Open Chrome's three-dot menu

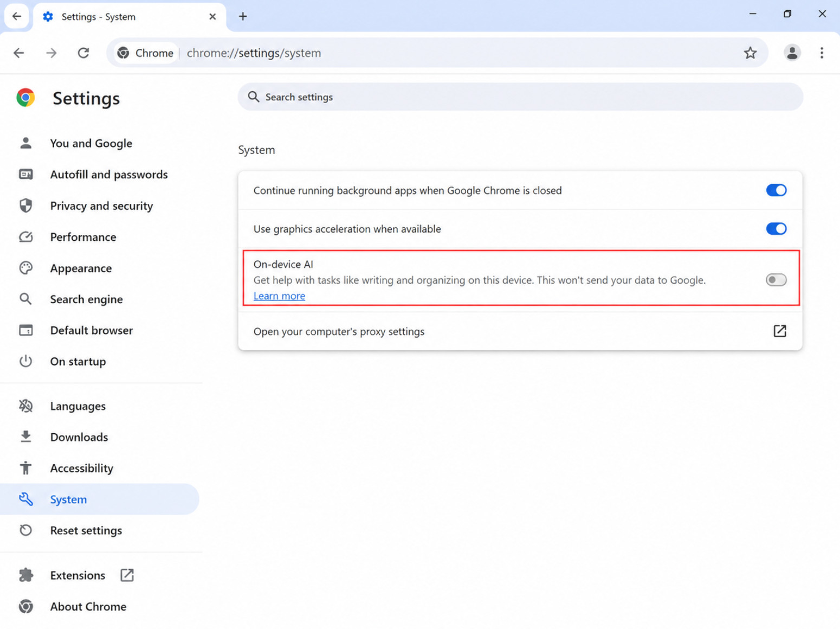tap(822, 53)
